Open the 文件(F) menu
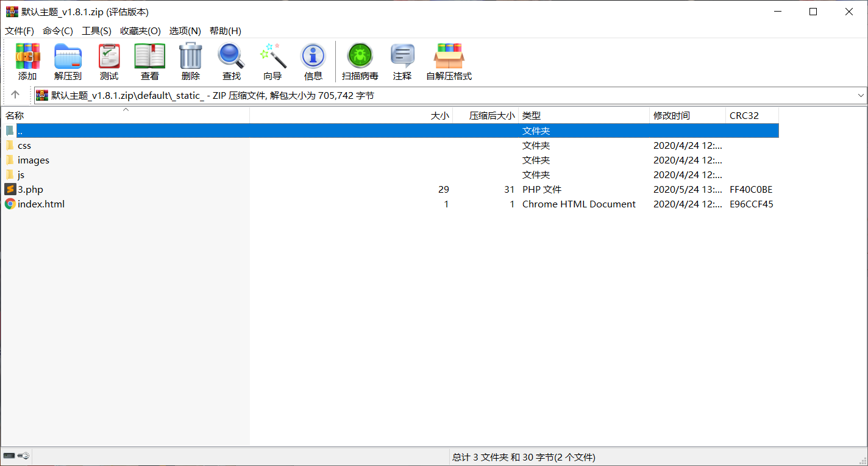The width and height of the screenshot is (868, 466). pyautogui.click(x=19, y=30)
